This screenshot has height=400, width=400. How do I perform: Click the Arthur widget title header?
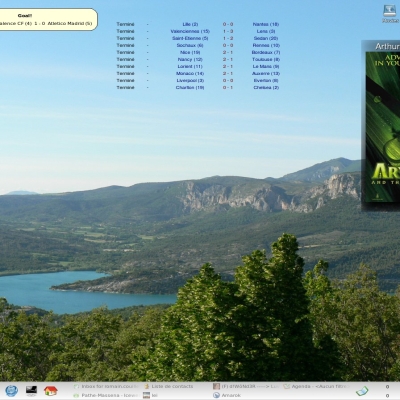pos(387,46)
